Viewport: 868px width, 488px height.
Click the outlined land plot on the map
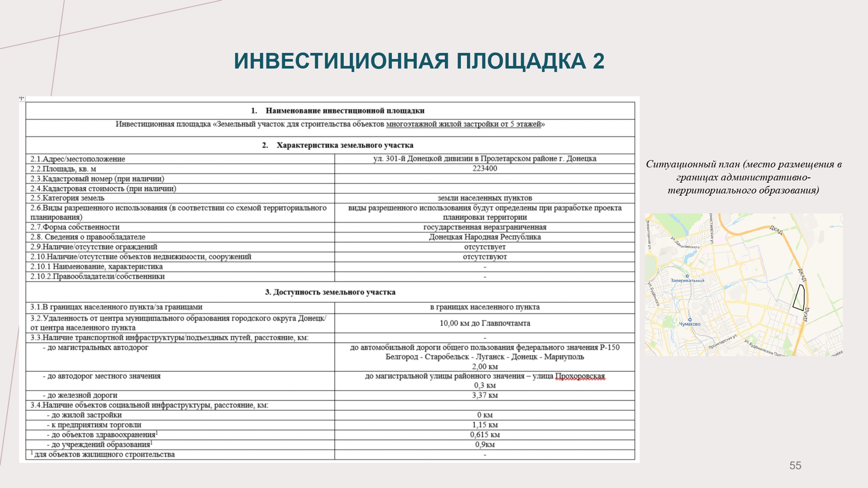799,298
